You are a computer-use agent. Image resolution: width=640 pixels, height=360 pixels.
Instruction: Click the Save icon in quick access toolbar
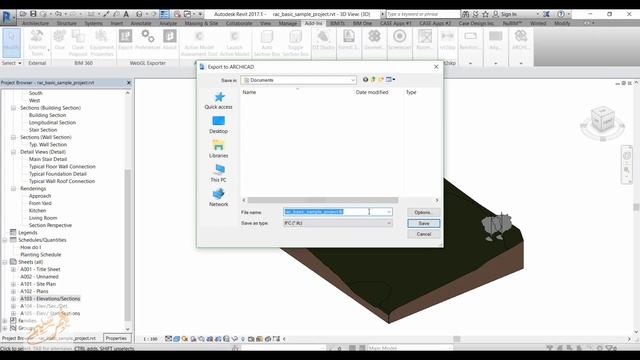[x=33, y=14]
